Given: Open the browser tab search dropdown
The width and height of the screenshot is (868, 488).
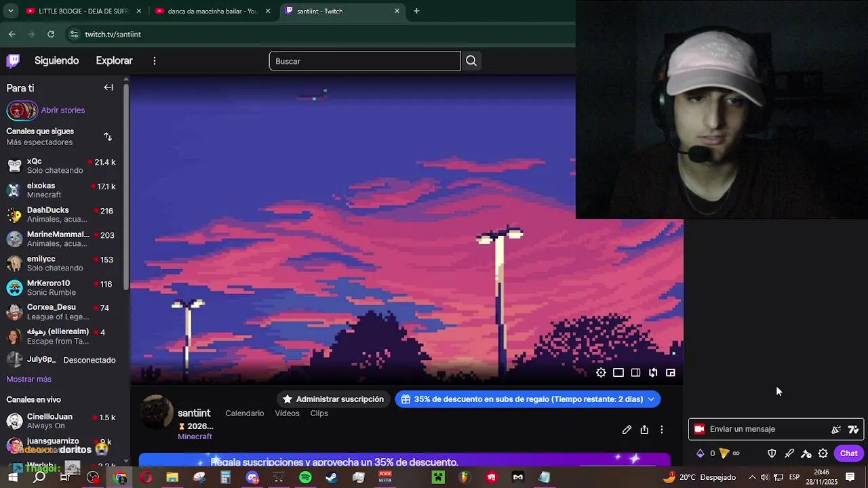Looking at the screenshot, I should click(10, 11).
